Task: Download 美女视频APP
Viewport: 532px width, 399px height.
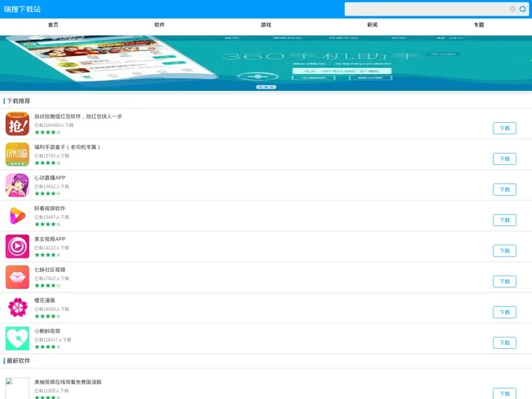Action: point(505,250)
